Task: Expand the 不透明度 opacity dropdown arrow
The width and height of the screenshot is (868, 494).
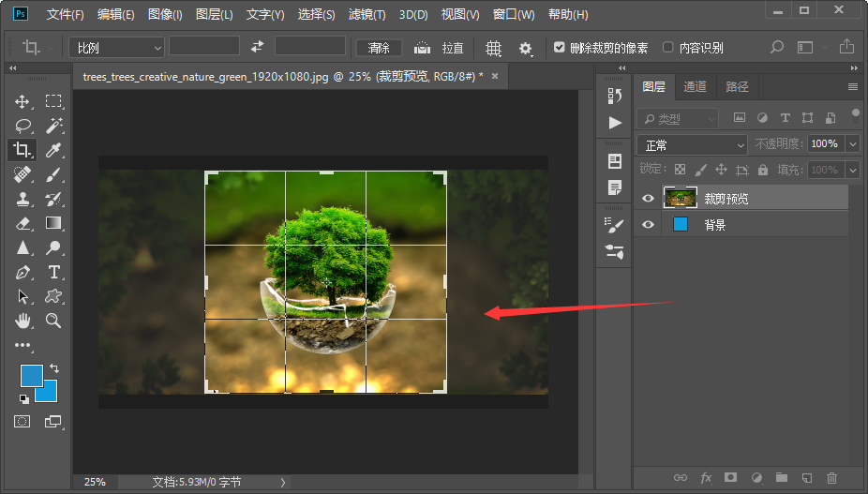Action: click(x=852, y=144)
